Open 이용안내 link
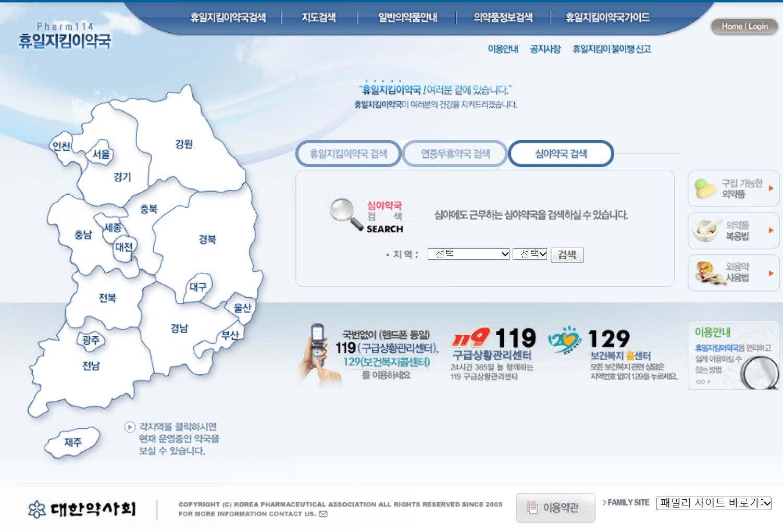The height and width of the screenshot is (532, 783). [x=503, y=49]
